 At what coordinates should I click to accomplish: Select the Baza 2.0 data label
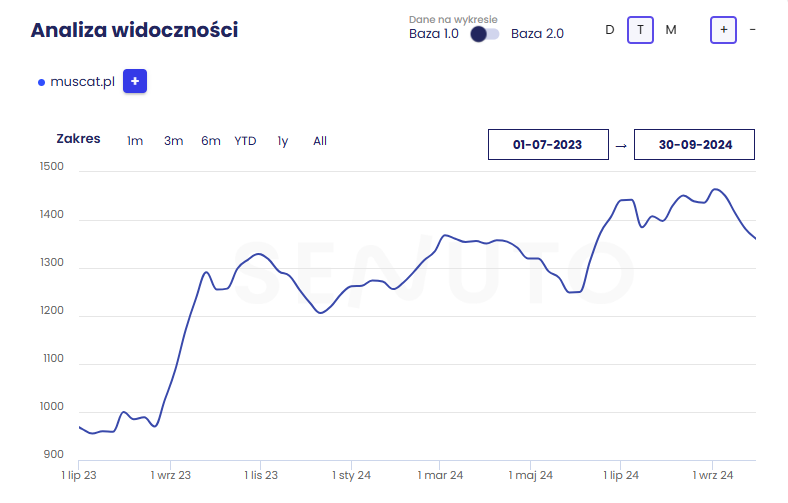[x=537, y=34]
